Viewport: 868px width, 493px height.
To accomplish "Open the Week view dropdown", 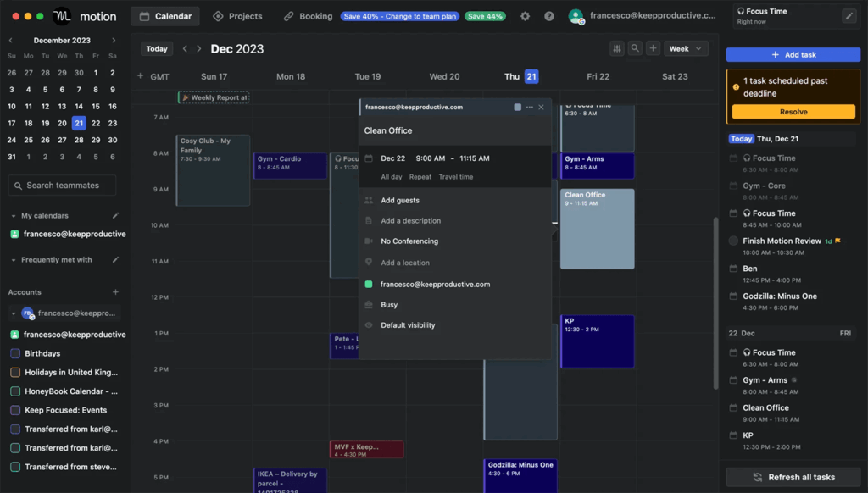I will coord(686,49).
